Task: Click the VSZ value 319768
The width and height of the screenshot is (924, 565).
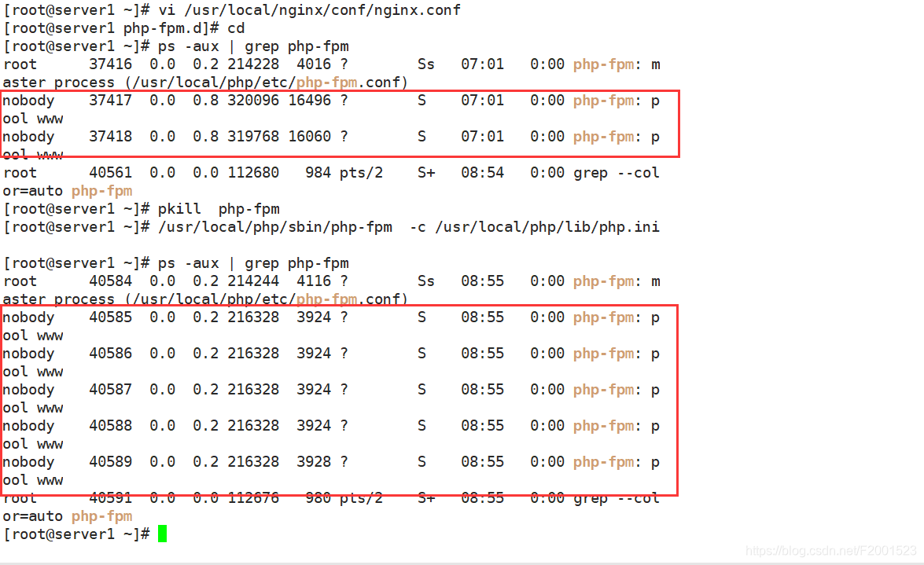Action: click(x=253, y=137)
